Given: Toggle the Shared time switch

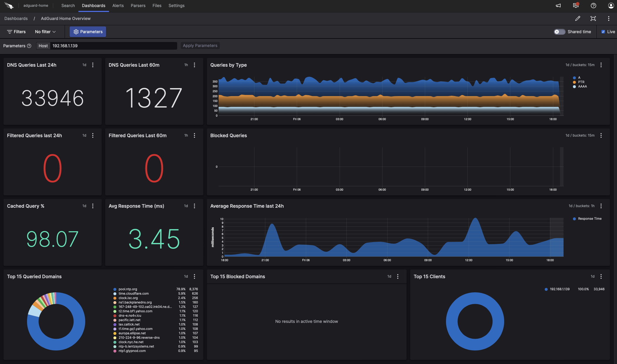Looking at the screenshot, I should coord(559,32).
